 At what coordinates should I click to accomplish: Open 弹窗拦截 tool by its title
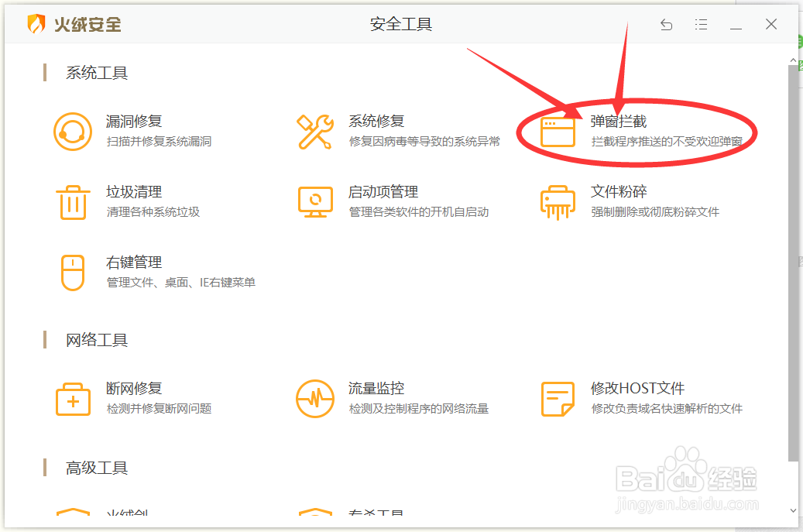(619, 122)
